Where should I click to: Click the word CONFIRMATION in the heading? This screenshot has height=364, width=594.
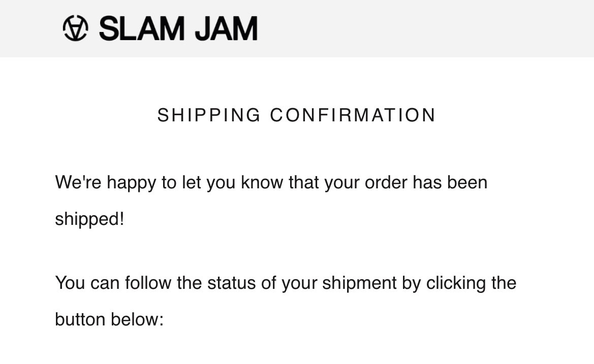pos(353,115)
